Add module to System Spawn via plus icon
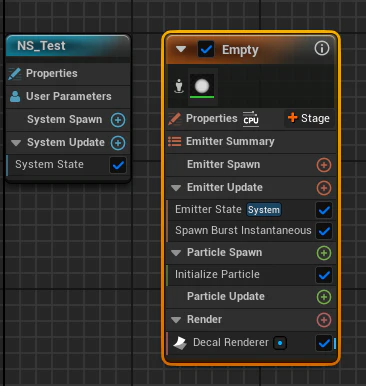Viewport: 366px width, 386px height. coord(118,120)
